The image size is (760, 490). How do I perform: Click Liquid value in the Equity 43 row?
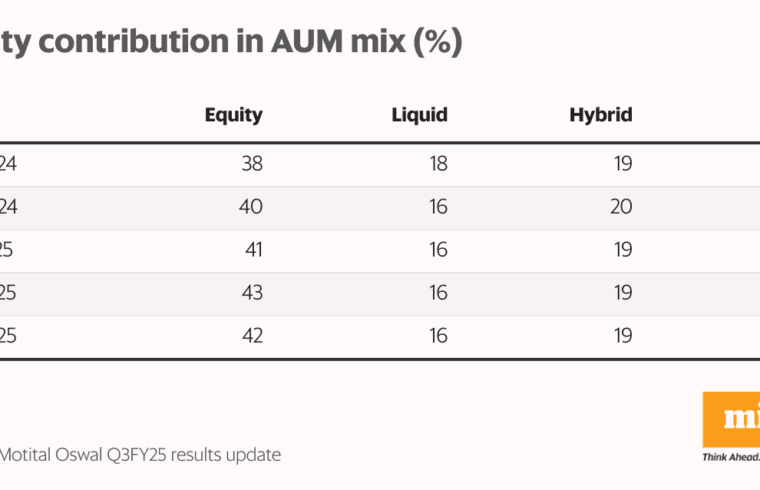click(436, 293)
